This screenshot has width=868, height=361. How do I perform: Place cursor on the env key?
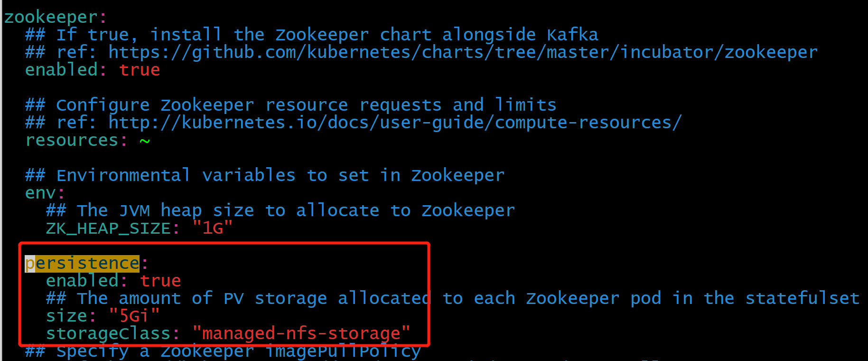click(40, 193)
